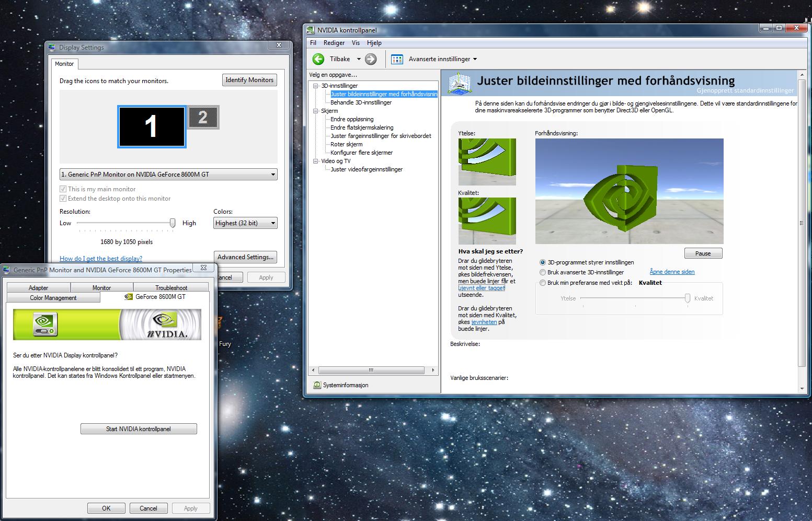812x521 pixels.
Task: Click the Pause button under preview
Action: coord(703,253)
